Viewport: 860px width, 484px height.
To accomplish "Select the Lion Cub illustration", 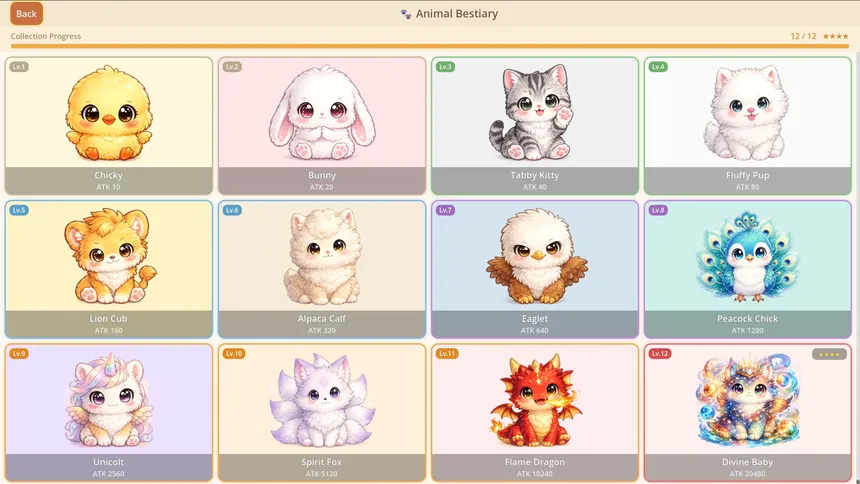I will pos(110,256).
